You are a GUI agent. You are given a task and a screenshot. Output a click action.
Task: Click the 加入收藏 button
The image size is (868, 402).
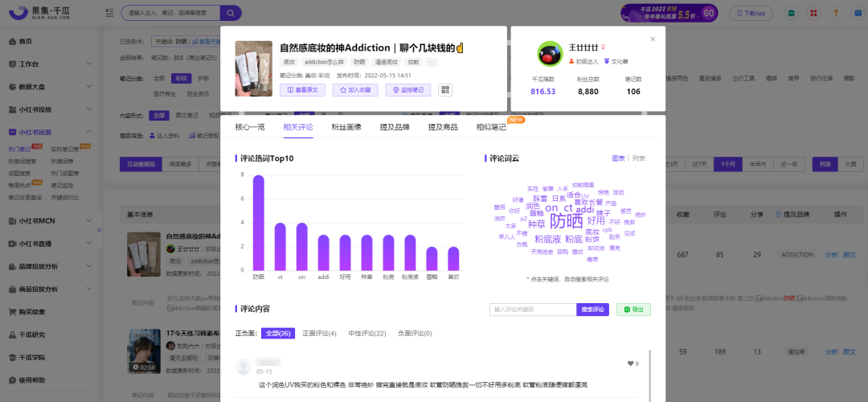tap(355, 90)
